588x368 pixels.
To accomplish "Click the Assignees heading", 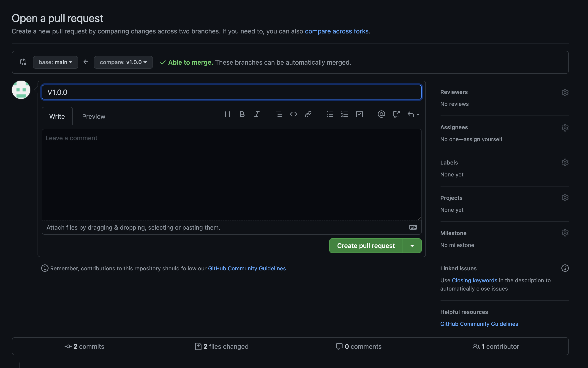I will click(454, 127).
